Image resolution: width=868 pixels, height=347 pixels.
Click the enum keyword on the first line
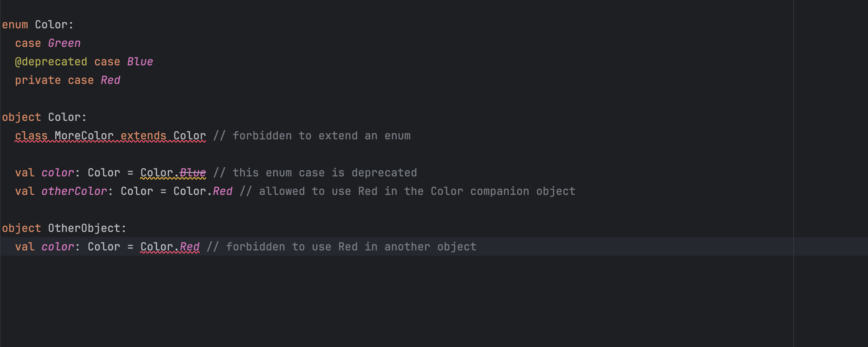[x=15, y=25]
